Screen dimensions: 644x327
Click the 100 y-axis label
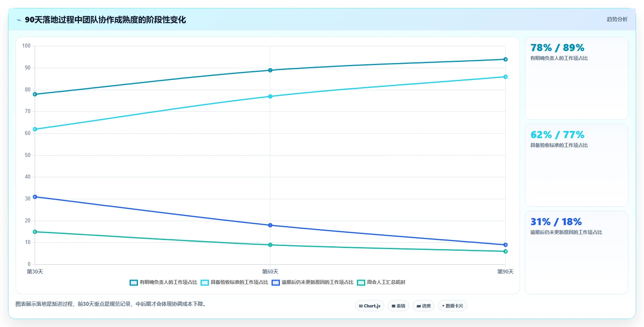(x=26, y=46)
